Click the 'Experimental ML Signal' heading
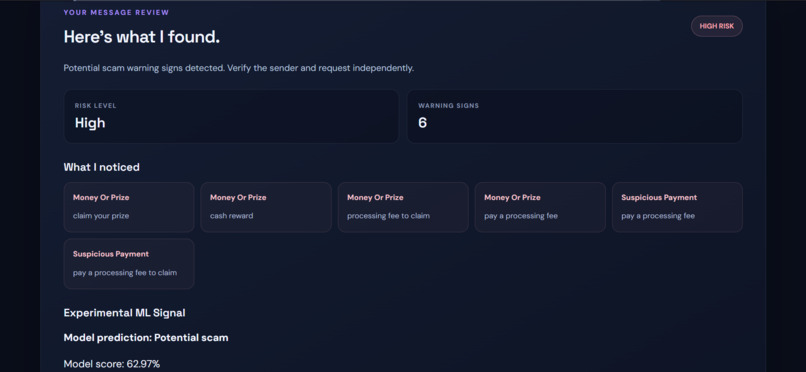This screenshot has width=806, height=372. 124,313
